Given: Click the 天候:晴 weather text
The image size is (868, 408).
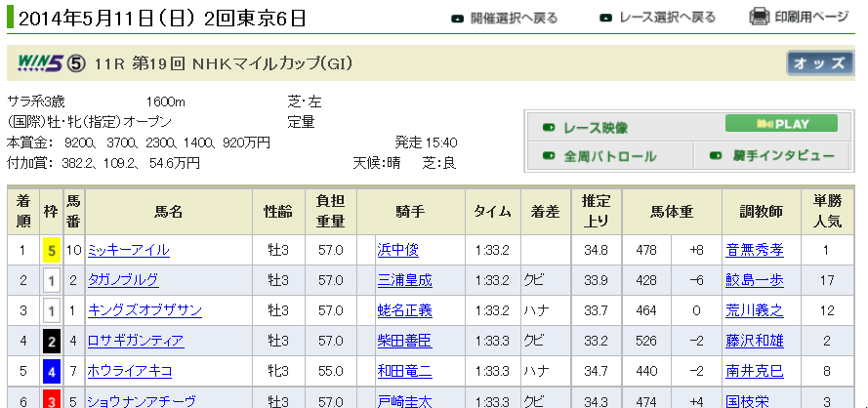Looking at the screenshot, I should (377, 164).
